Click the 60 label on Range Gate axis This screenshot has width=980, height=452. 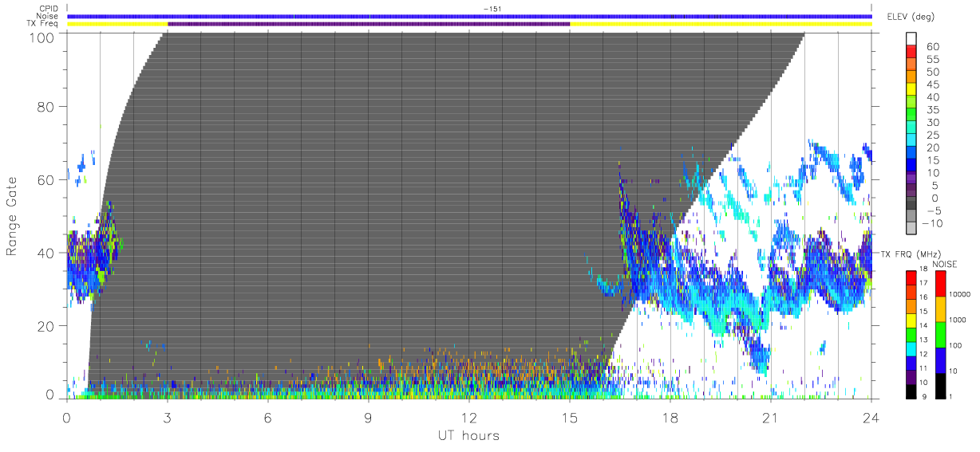click(x=46, y=179)
